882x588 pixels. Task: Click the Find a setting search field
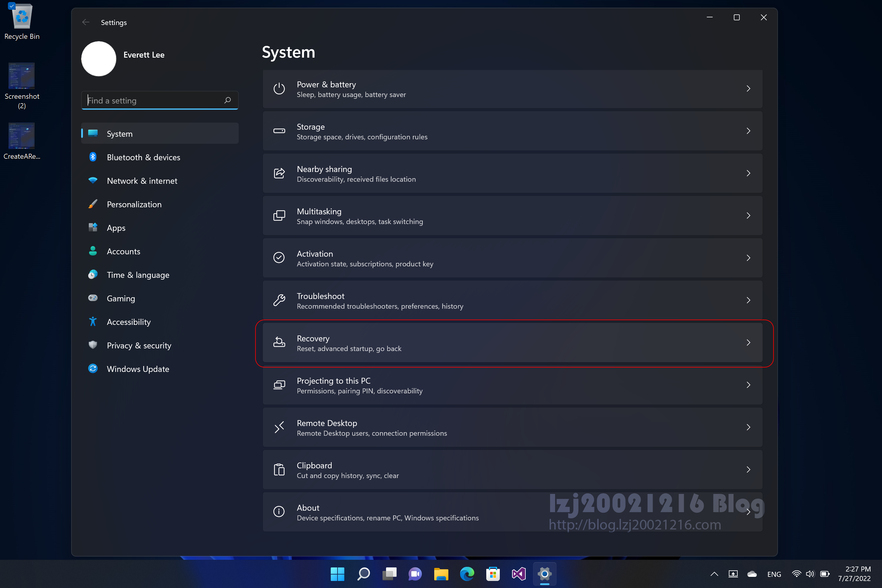[x=154, y=101]
